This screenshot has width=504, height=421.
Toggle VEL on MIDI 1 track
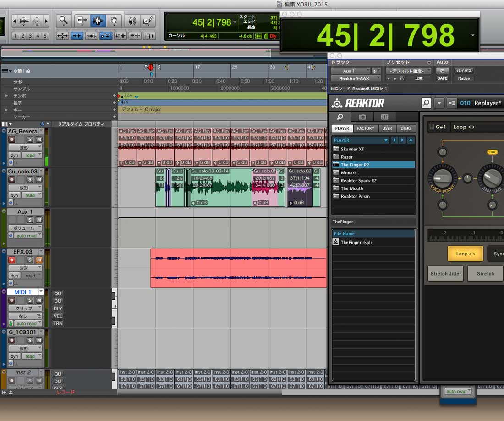tap(58, 316)
